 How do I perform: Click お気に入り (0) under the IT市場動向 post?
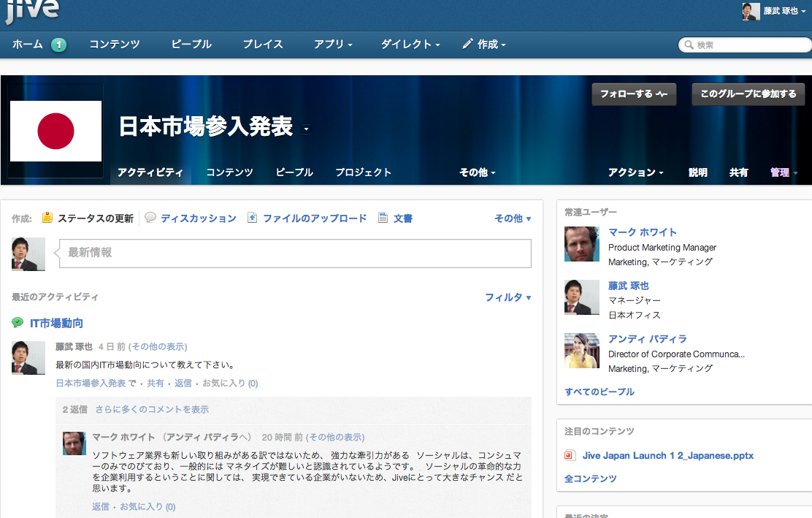coord(230,384)
